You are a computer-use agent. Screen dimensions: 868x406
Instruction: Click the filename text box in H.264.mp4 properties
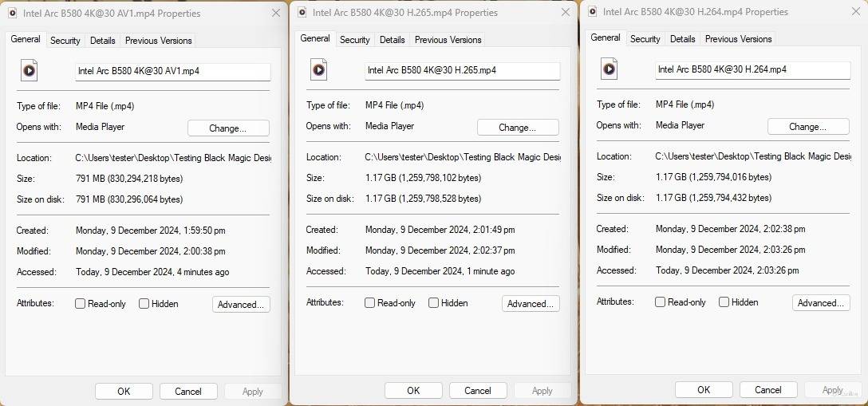tap(752, 69)
